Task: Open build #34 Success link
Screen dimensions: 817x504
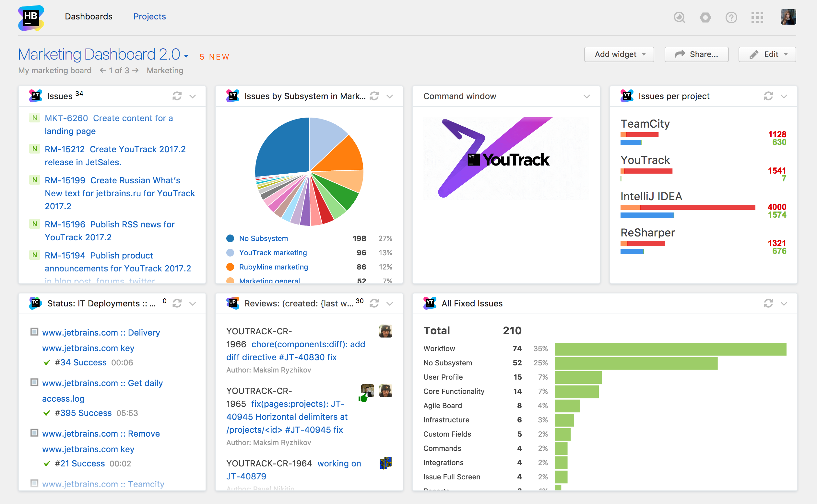Action: pyautogui.click(x=80, y=362)
